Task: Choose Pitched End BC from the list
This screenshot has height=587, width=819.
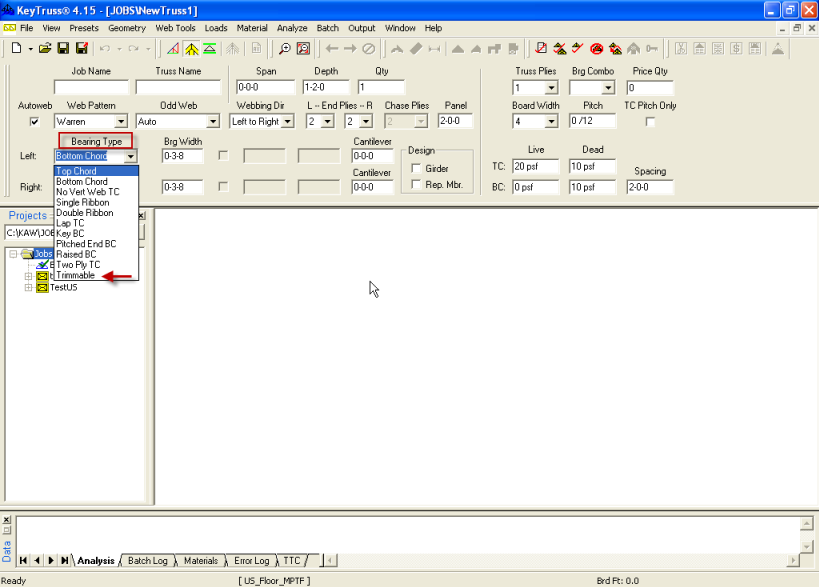Action: tap(96, 244)
